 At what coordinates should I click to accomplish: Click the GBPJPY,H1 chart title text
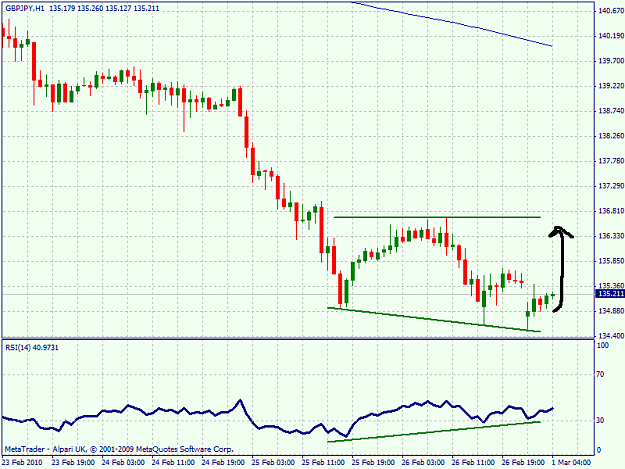pyautogui.click(x=25, y=8)
